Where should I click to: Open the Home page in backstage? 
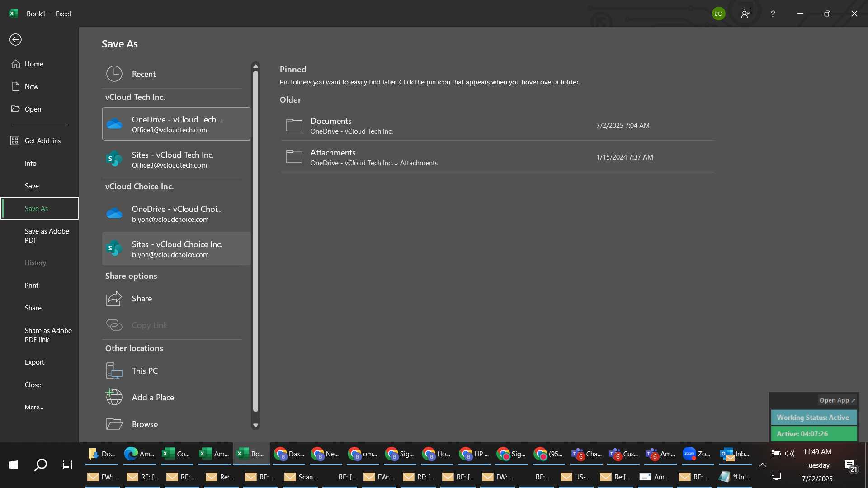click(39, 64)
